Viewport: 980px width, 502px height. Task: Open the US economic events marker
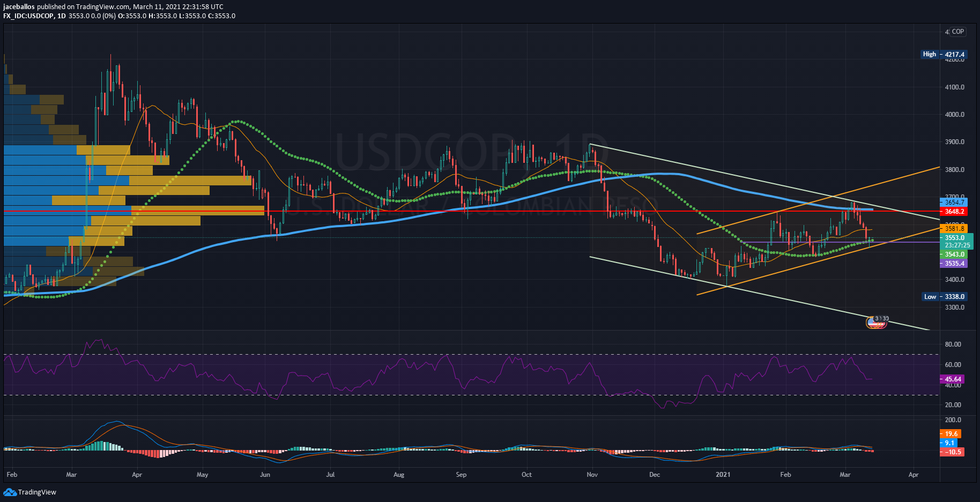(x=876, y=321)
